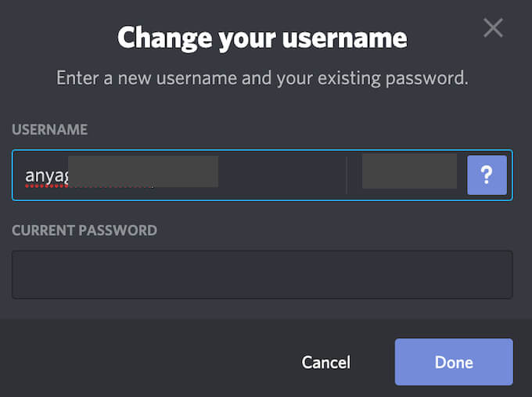532x397 pixels.
Task: Click the empty footer area left of Cancel
Action: [x=141, y=362]
